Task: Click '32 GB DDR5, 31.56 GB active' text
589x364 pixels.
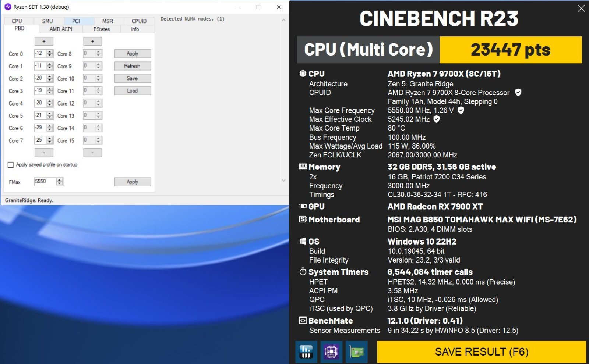Action: (x=442, y=167)
